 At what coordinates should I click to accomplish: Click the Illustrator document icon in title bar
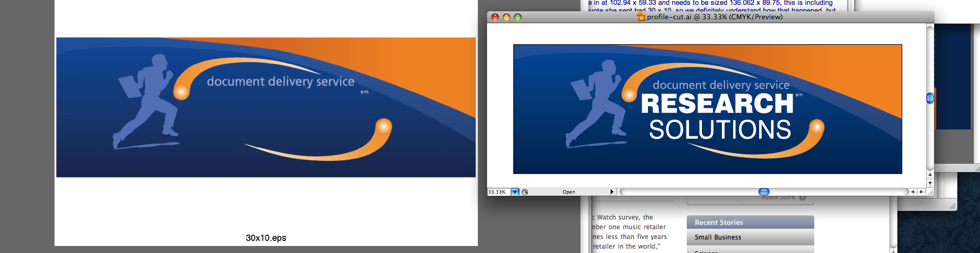641,17
